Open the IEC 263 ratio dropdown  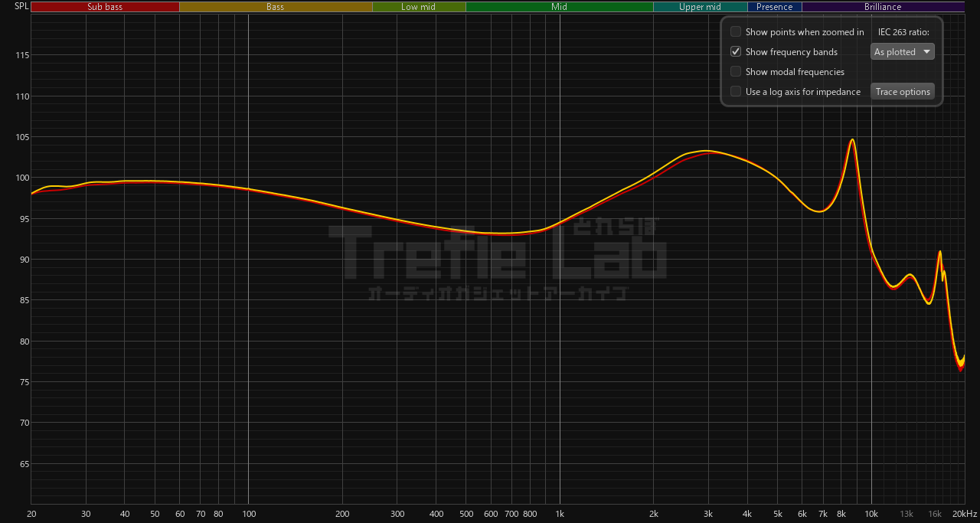pyautogui.click(x=903, y=52)
